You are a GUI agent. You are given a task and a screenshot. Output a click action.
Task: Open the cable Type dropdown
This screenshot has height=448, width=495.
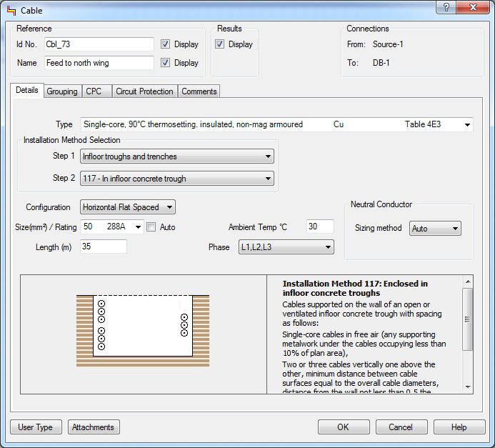tap(277, 124)
